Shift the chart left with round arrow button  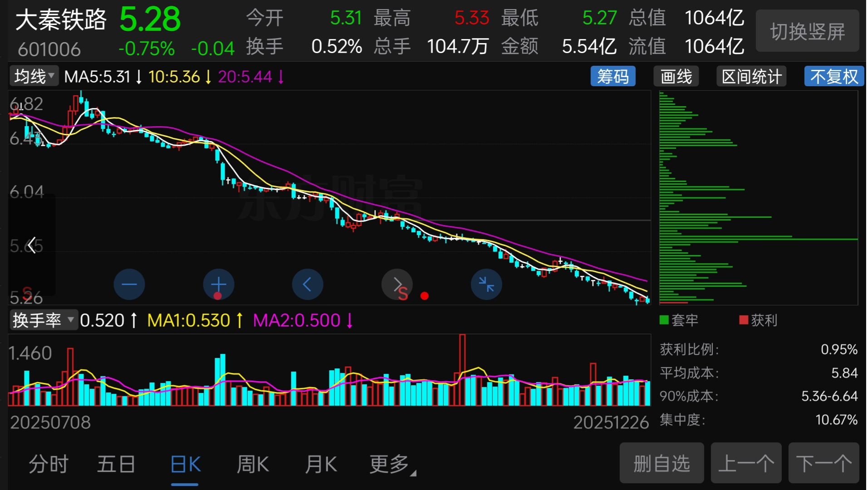point(308,284)
